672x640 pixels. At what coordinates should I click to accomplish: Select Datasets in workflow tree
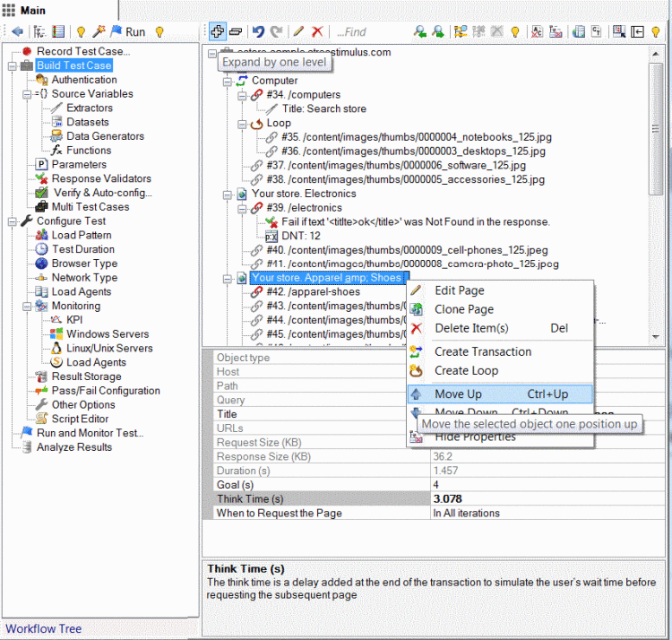(x=88, y=122)
